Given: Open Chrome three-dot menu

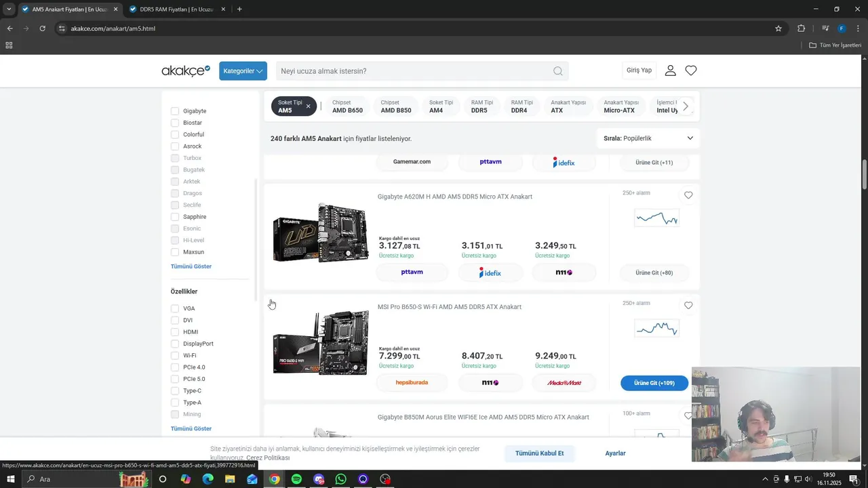Looking at the screenshot, I should [x=858, y=28].
